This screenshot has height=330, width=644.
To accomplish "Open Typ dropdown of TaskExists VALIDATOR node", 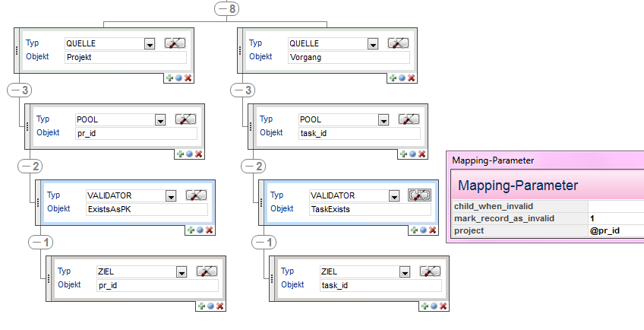I will point(394,196).
